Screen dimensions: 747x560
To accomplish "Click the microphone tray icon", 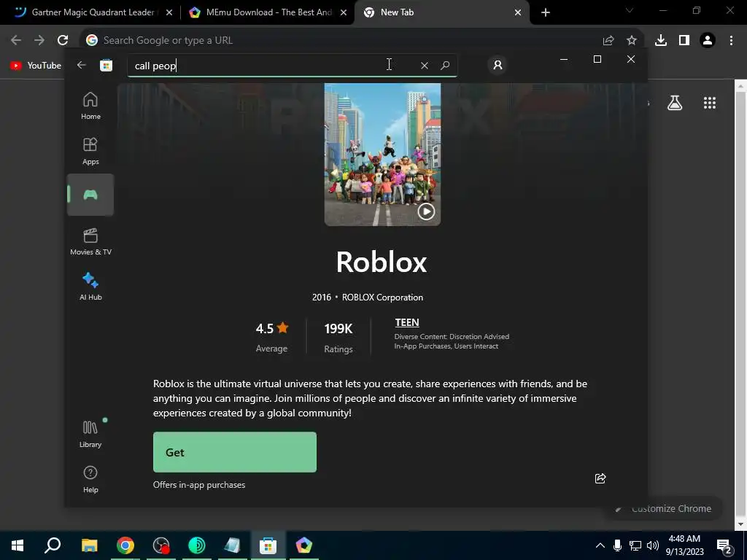I will click(x=617, y=545).
